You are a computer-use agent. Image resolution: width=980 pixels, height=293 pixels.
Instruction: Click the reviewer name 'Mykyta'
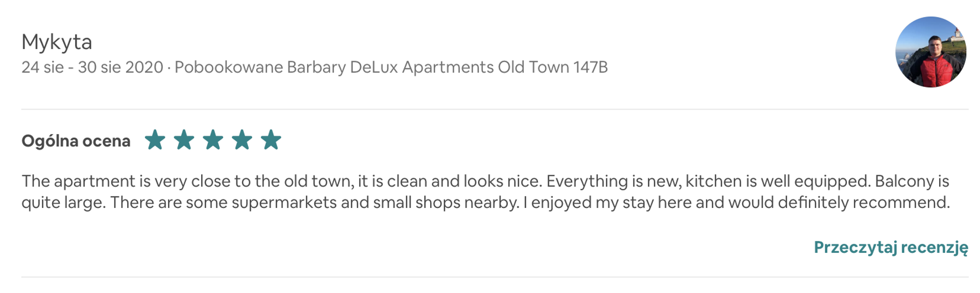point(57,42)
